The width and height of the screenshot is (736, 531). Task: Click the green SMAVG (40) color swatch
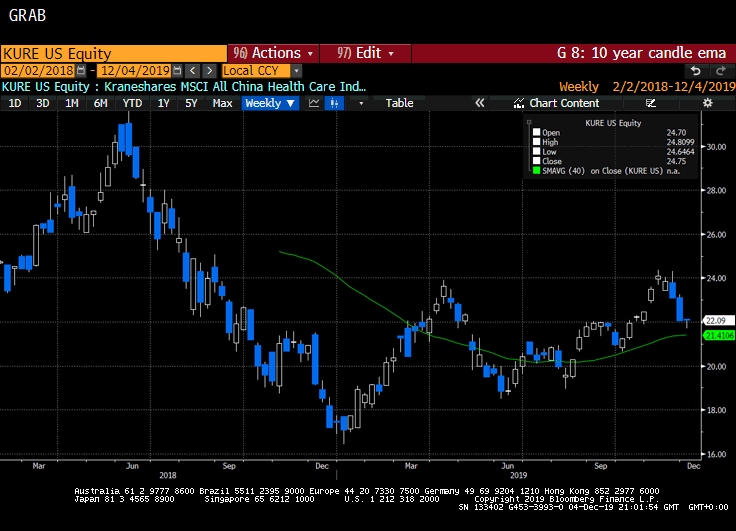(537, 170)
